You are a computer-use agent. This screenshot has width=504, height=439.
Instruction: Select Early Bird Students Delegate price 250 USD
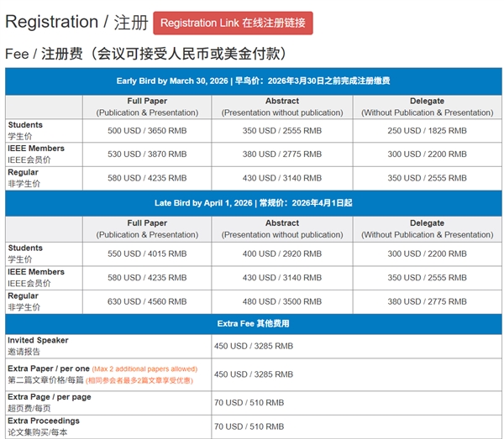click(427, 131)
